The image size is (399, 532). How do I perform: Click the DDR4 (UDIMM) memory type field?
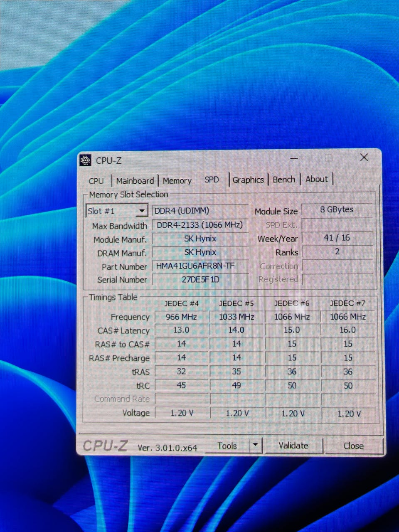click(200, 211)
